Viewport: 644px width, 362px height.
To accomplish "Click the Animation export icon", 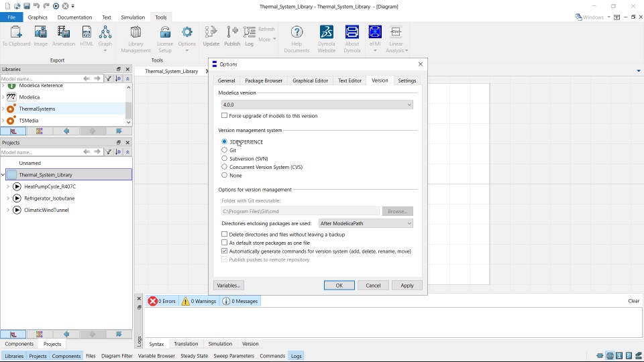I will [64, 32].
